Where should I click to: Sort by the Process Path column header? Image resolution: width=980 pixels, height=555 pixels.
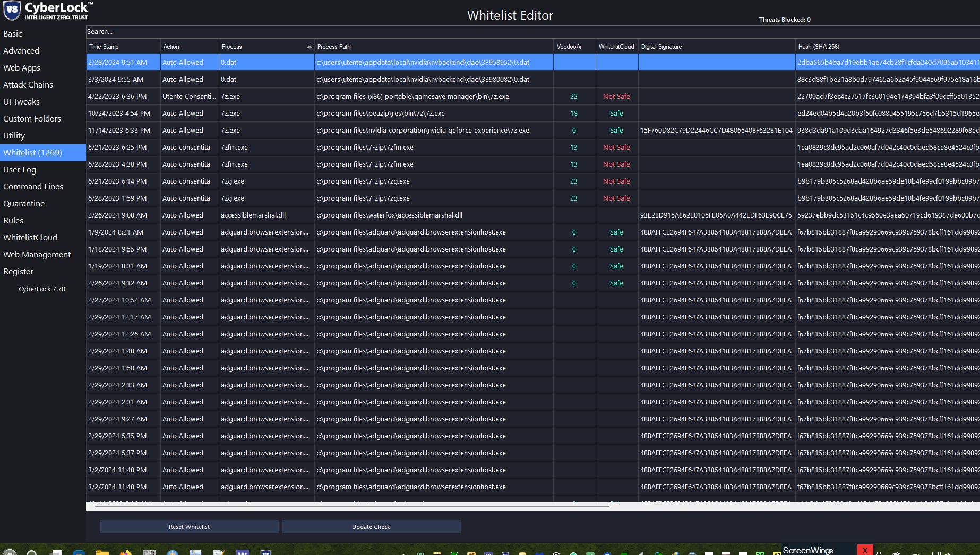click(x=434, y=47)
